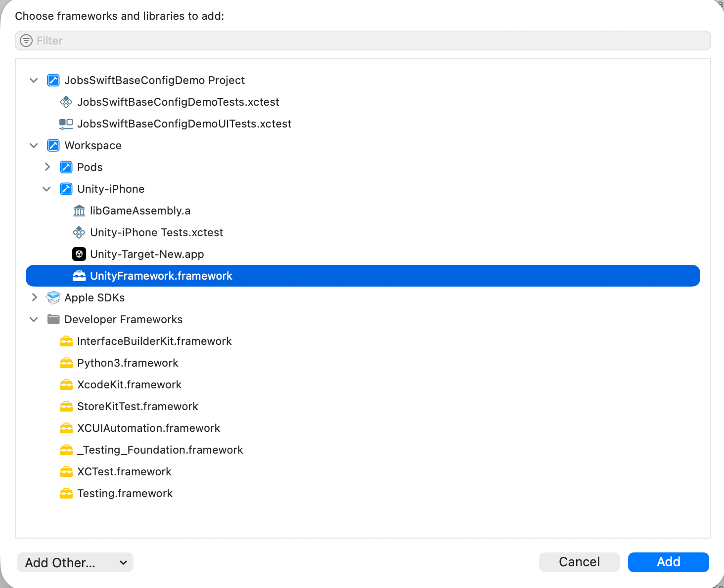
Task: Click the Developer Frameworks label
Action: (124, 319)
